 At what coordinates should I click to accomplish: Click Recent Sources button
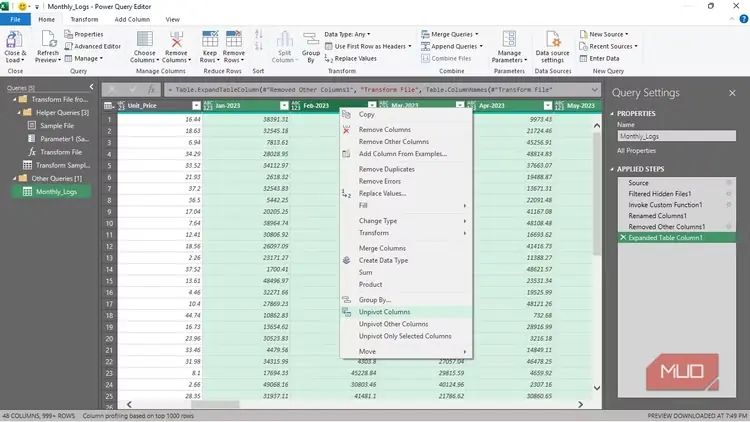pyautogui.click(x=608, y=46)
